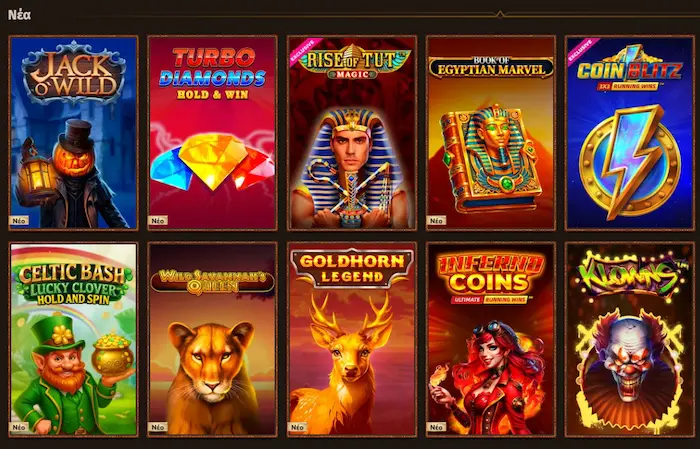Click the Exclusive ribbon on Rise of Tut
Image resolution: width=700 pixels, height=449 pixels.
(x=304, y=52)
